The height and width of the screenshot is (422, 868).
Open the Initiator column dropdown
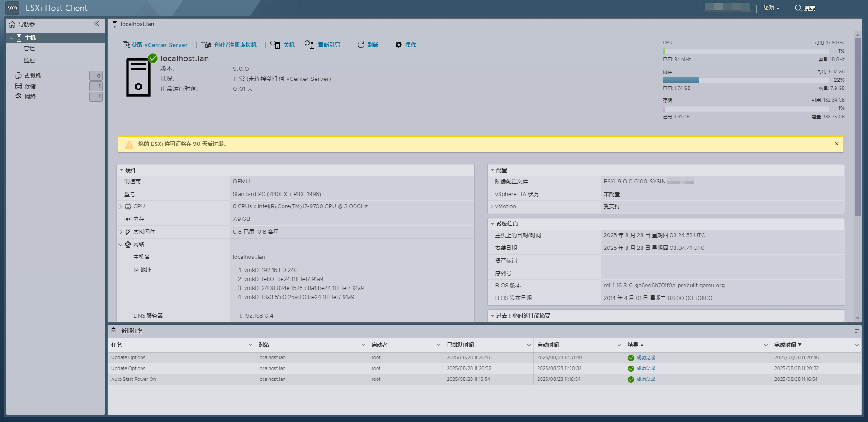click(x=439, y=345)
